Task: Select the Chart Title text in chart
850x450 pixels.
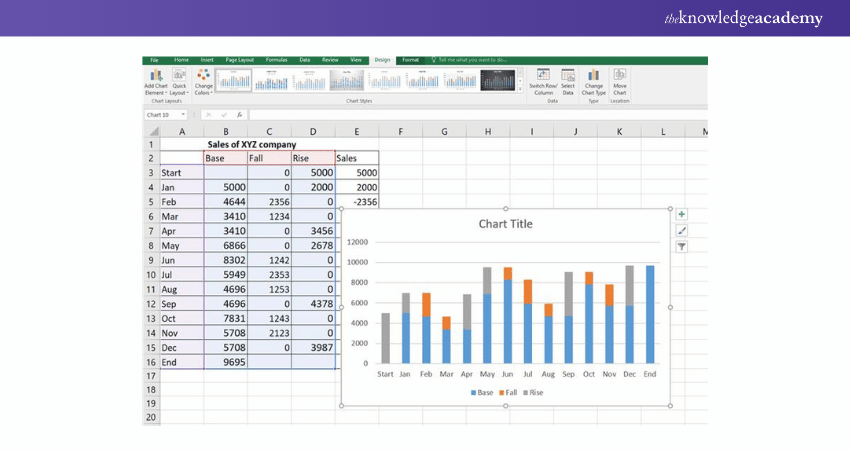Action: (506, 224)
